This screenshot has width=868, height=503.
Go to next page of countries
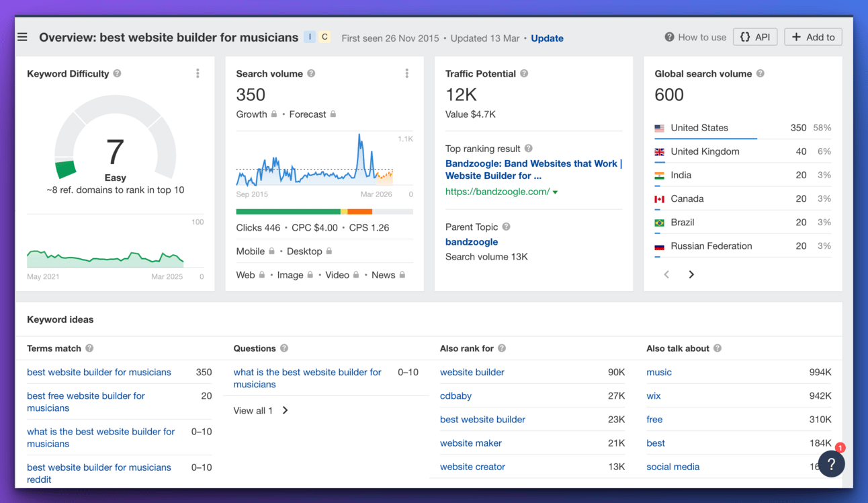[x=691, y=274]
